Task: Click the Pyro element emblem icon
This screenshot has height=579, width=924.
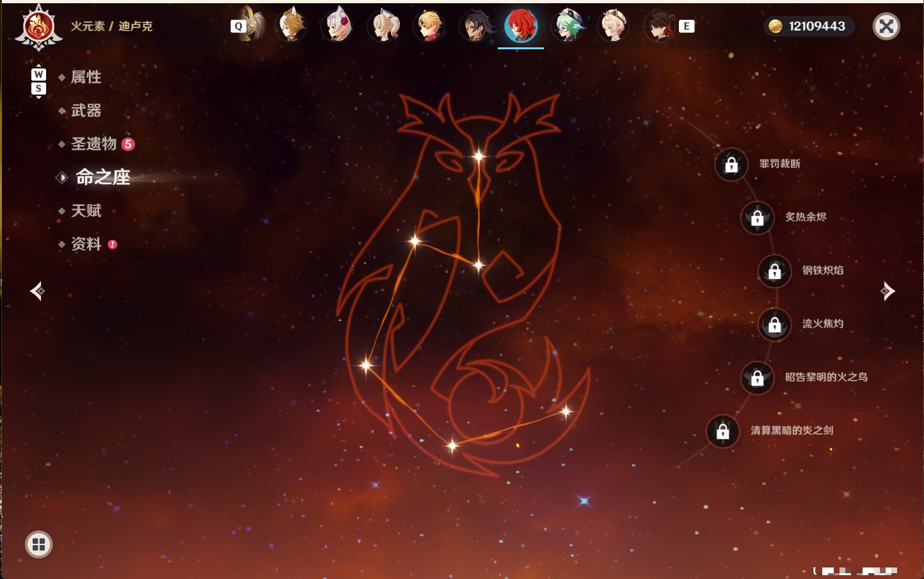Action: pos(39,27)
